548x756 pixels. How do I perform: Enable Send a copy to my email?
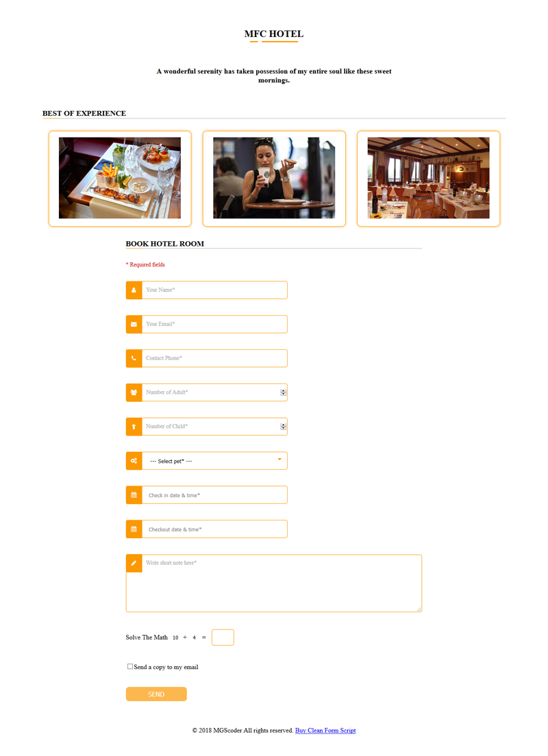(129, 666)
